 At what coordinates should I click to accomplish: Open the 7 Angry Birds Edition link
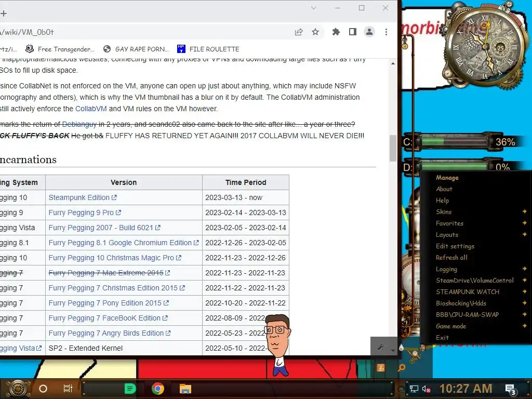109,333
